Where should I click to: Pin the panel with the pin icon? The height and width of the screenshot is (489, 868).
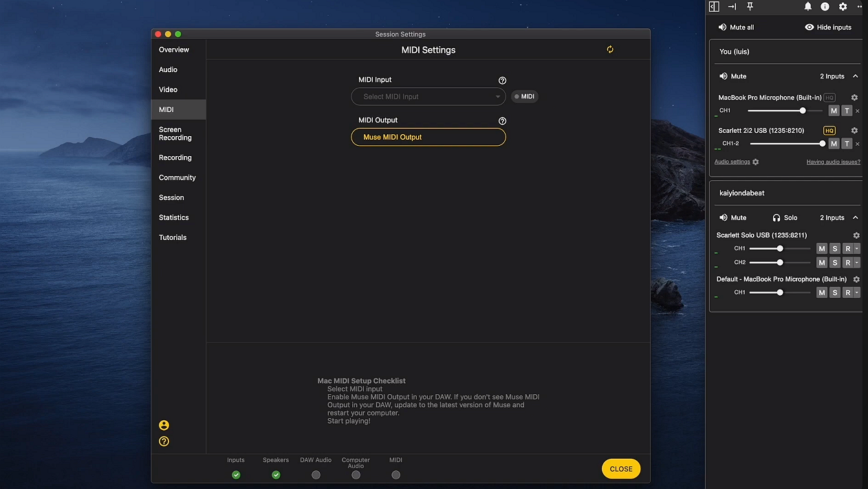point(750,6)
